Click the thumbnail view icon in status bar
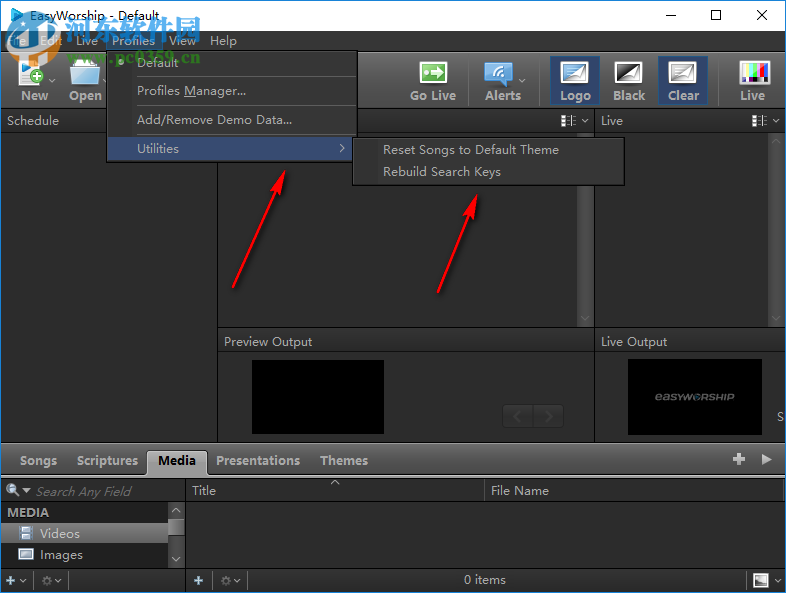The image size is (786, 593). (761, 580)
